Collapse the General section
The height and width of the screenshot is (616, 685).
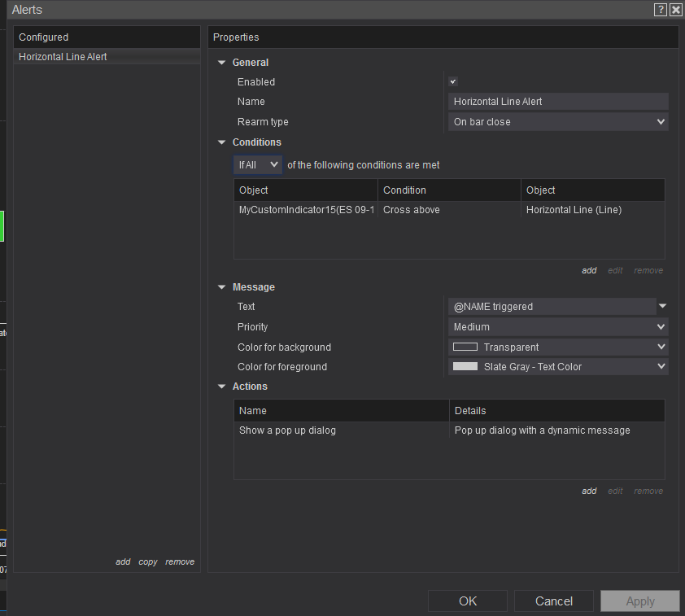tap(222, 63)
